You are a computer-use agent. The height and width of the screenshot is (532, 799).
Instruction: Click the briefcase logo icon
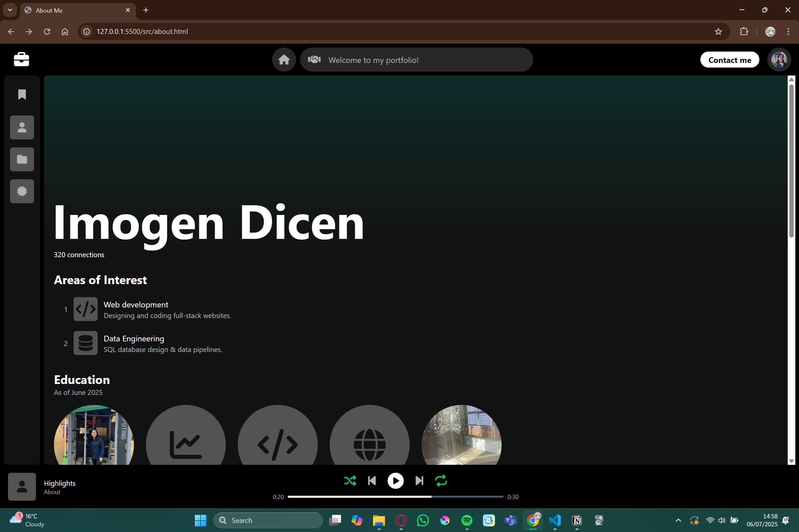coord(21,59)
